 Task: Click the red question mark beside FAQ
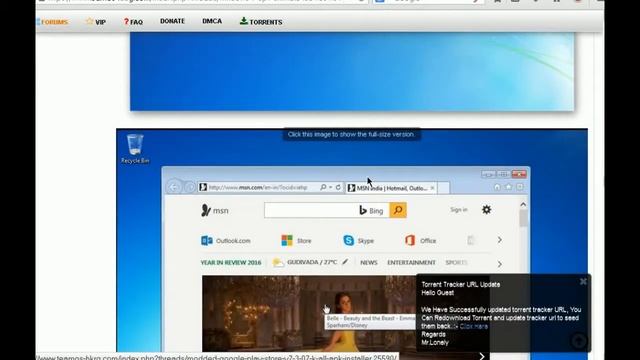tap(126, 22)
